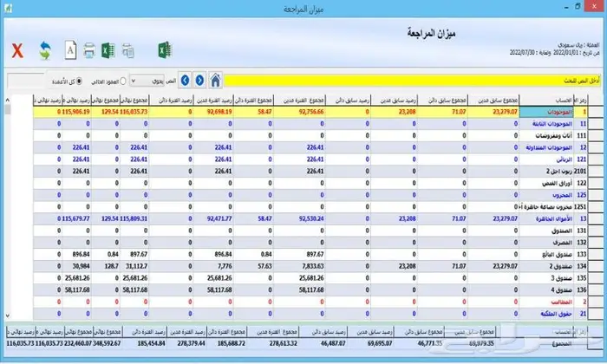Click 'رصيد الفترة مدين' main grid column header
The height and width of the screenshot is (364, 607).
coord(213,101)
